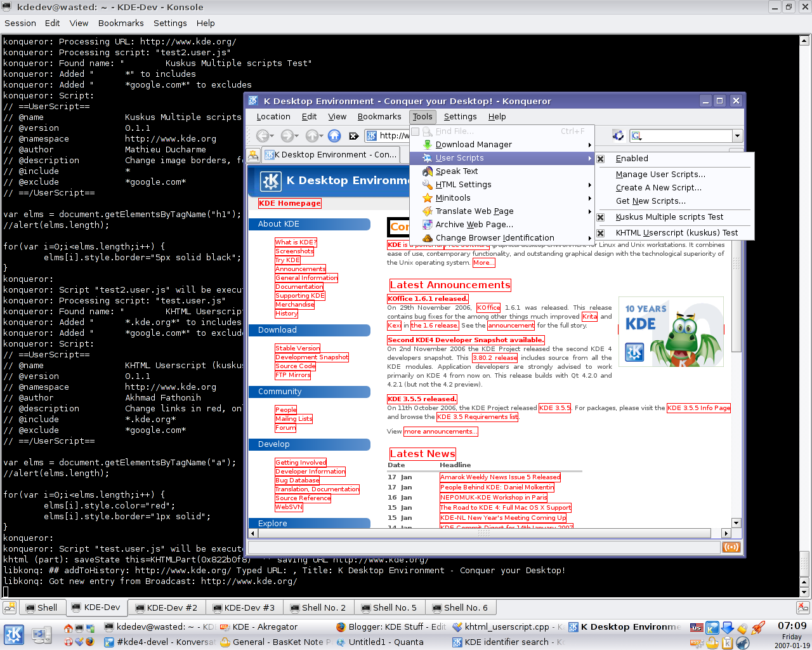Click the 10 Years KDE dragon image
Viewport: 812px width, 650px height.
pyautogui.click(x=671, y=332)
